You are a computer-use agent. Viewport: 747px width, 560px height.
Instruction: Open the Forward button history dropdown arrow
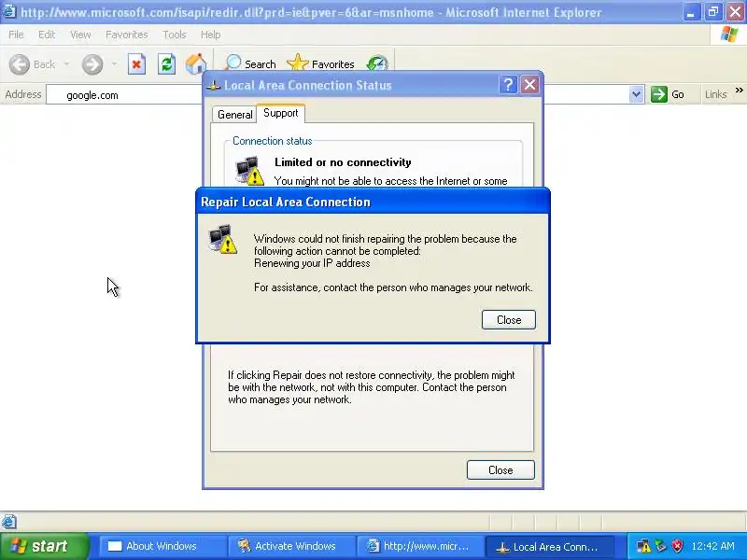[x=114, y=64]
